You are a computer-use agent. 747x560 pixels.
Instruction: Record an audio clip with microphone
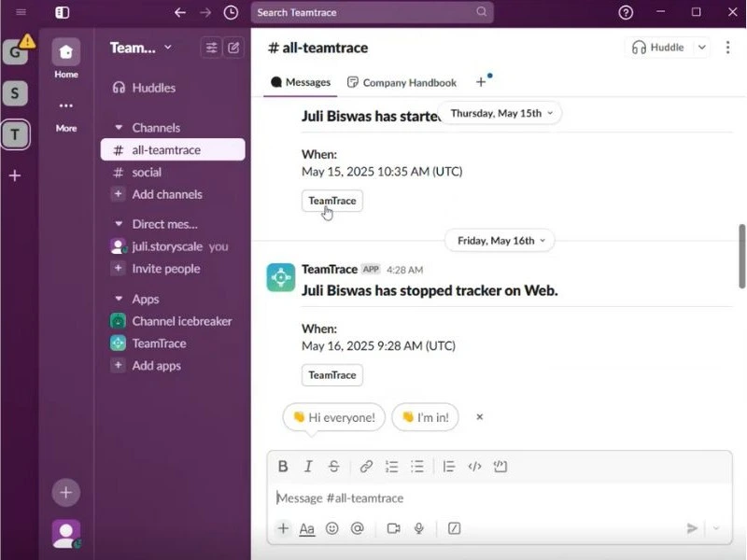(419, 528)
